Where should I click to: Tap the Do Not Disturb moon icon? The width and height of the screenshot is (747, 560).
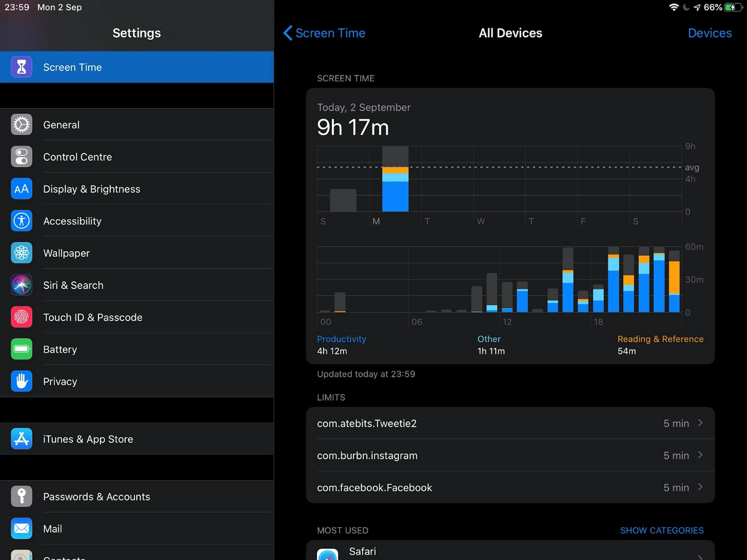(686, 7)
